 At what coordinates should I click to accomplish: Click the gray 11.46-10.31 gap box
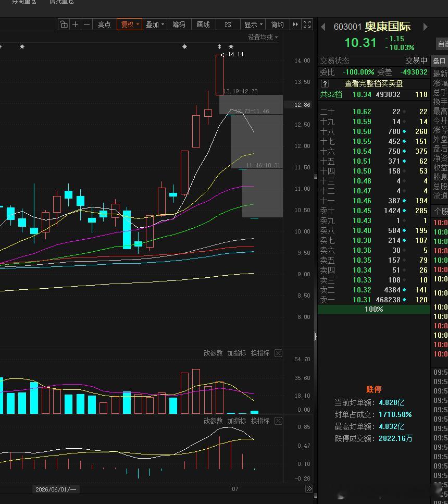click(x=262, y=193)
